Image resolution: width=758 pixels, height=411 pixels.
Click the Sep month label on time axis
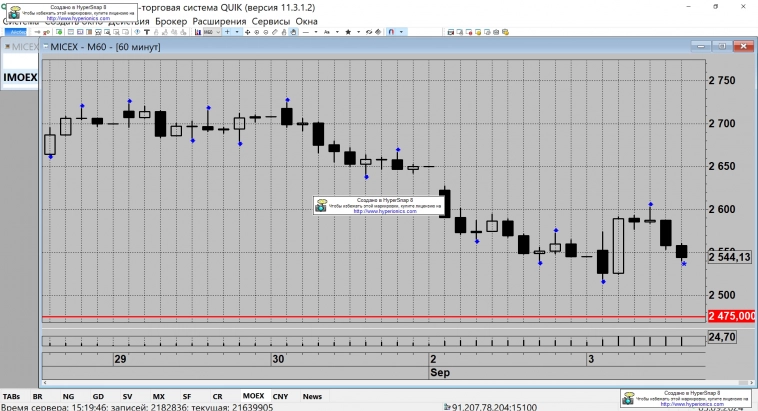tap(440, 373)
